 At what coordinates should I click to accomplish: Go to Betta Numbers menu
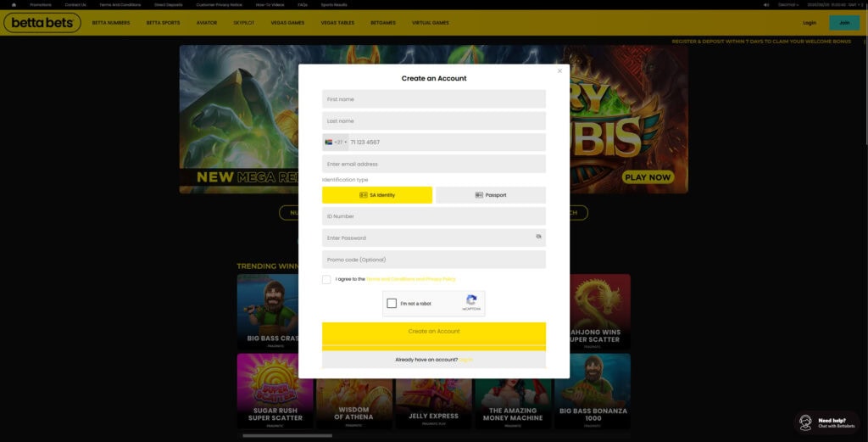[x=111, y=23]
